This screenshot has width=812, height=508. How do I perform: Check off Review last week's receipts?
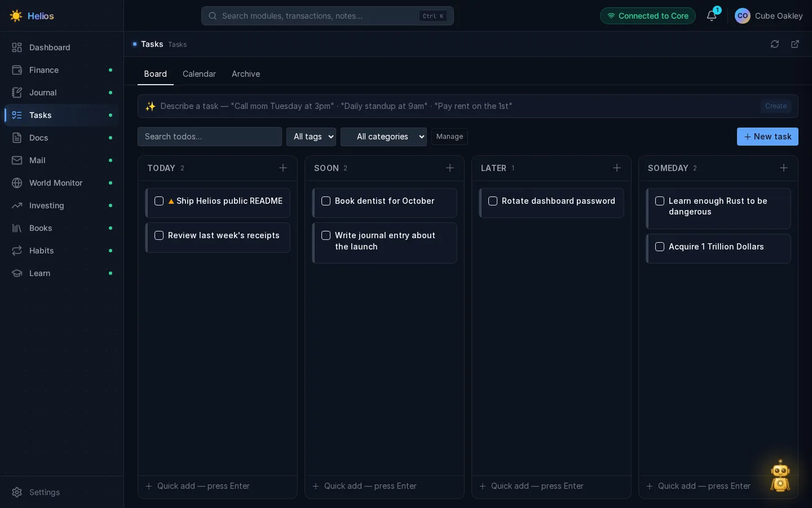pos(159,235)
